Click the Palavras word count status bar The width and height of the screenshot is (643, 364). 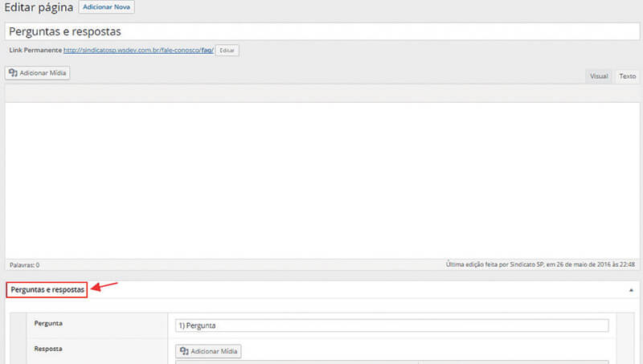coord(25,264)
